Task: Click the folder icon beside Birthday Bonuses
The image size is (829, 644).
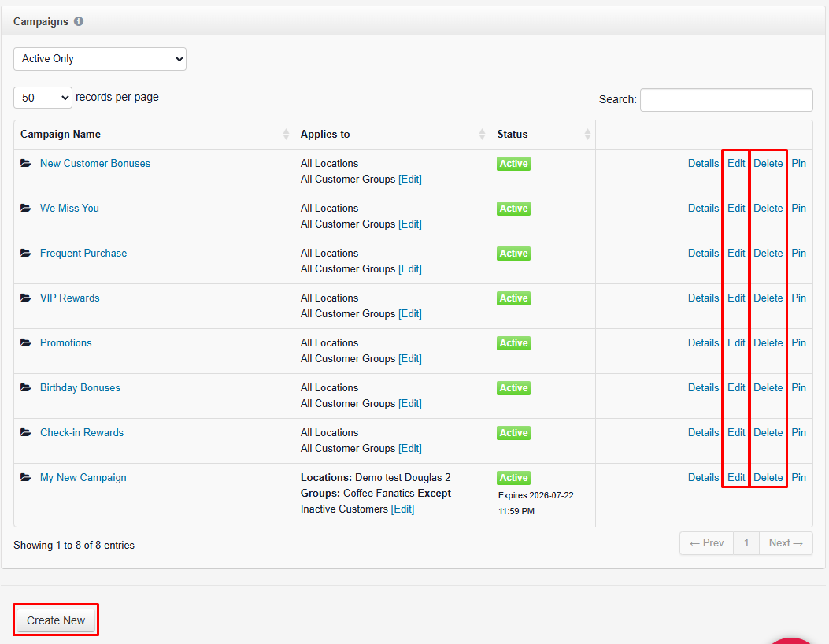Action: [25, 387]
